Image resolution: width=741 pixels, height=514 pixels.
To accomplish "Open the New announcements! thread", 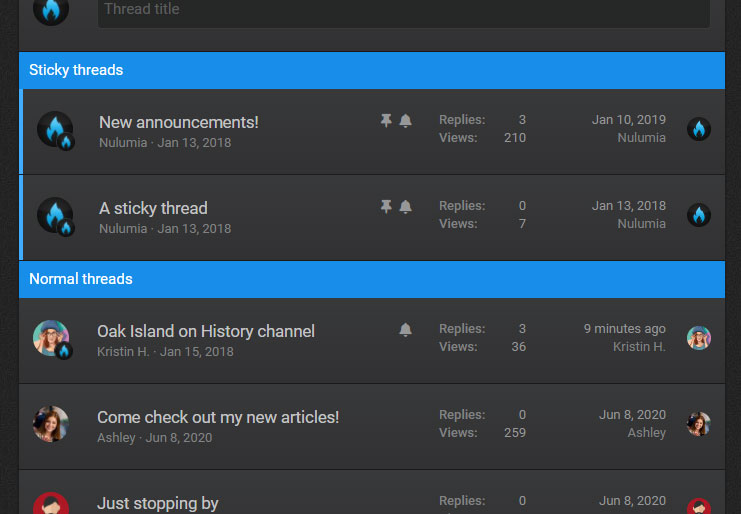I will pos(178,122).
